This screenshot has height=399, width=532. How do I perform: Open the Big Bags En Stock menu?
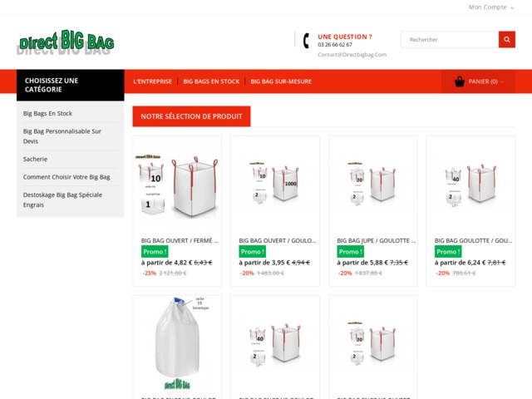coord(211,81)
